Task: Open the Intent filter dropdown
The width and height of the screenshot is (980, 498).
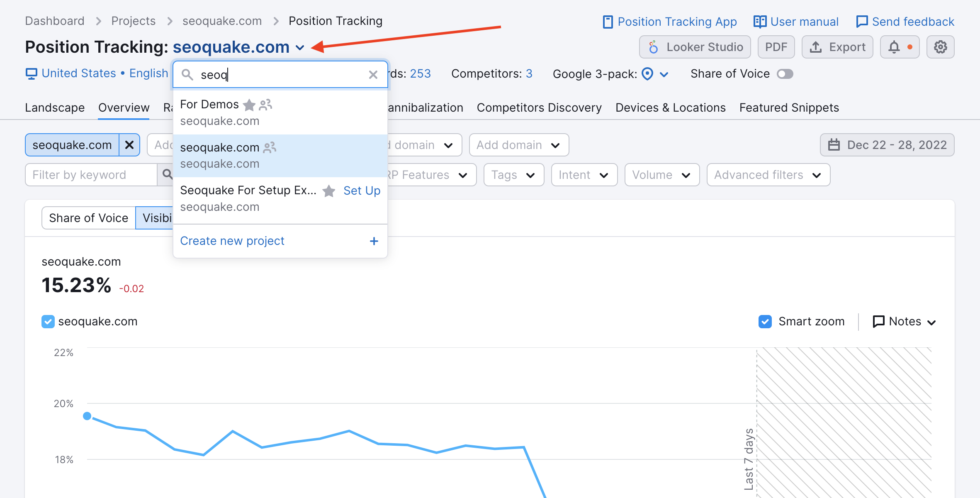Action: (x=584, y=175)
